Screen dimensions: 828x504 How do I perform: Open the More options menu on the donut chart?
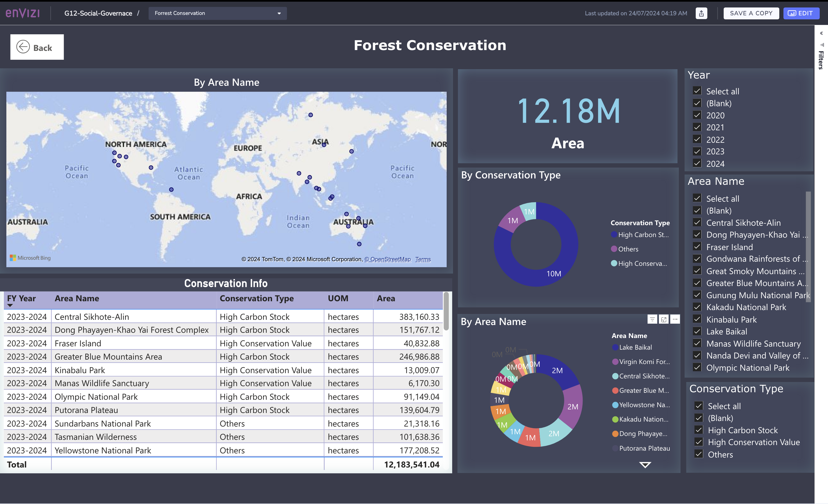click(675, 319)
